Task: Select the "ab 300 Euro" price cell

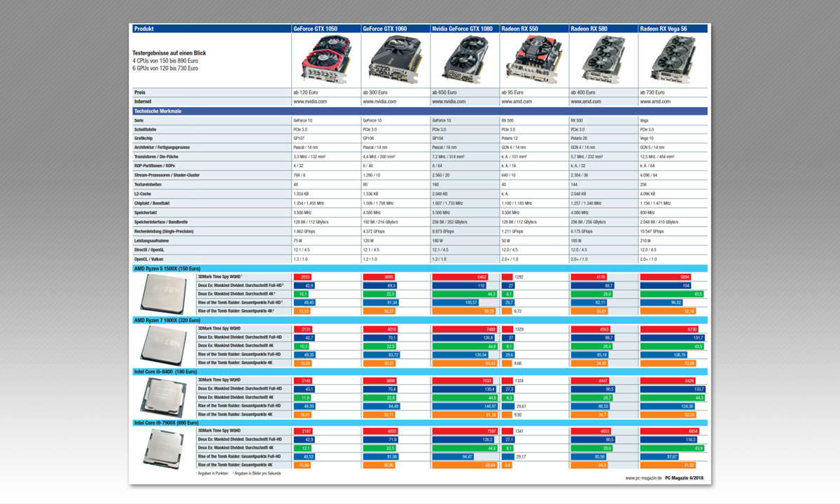Action: click(395, 92)
